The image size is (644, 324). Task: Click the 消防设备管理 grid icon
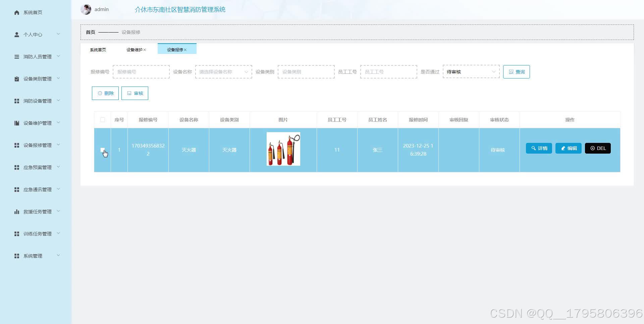click(x=17, y=101)
